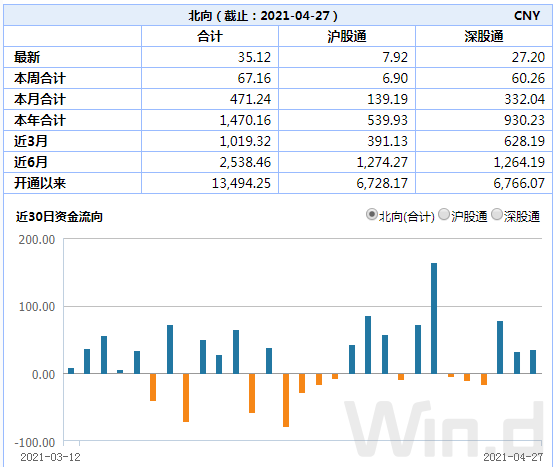Screen dimensions: 554x467
Task: Click the 本月合计 row label
Action: click(40, 99)
